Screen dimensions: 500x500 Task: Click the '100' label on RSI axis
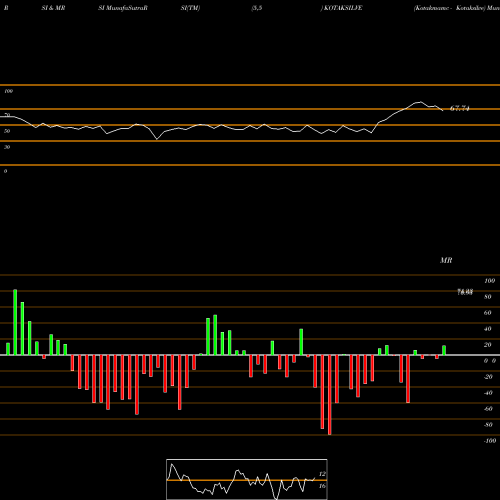point(9,91)
